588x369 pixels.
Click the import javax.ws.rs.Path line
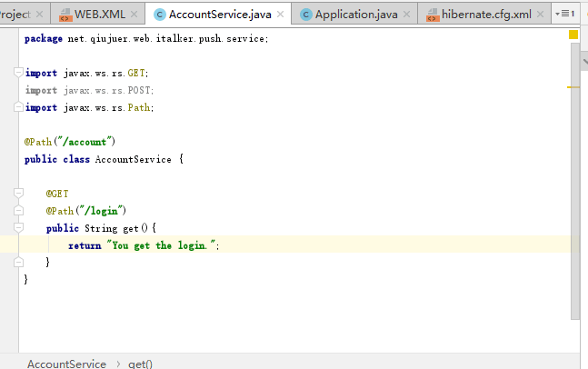pos(89,107)
